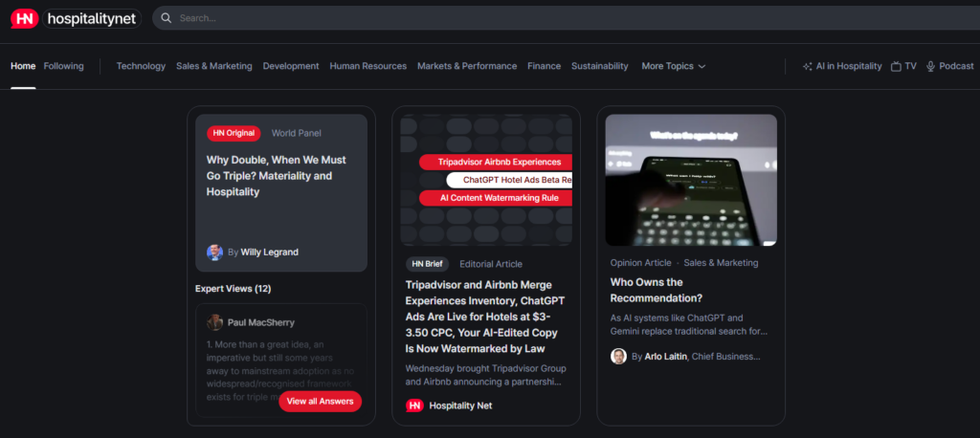Viewport: 980px width, 438px height.
Task: Click Paul MacSherry's avatar
Action: 215,322
